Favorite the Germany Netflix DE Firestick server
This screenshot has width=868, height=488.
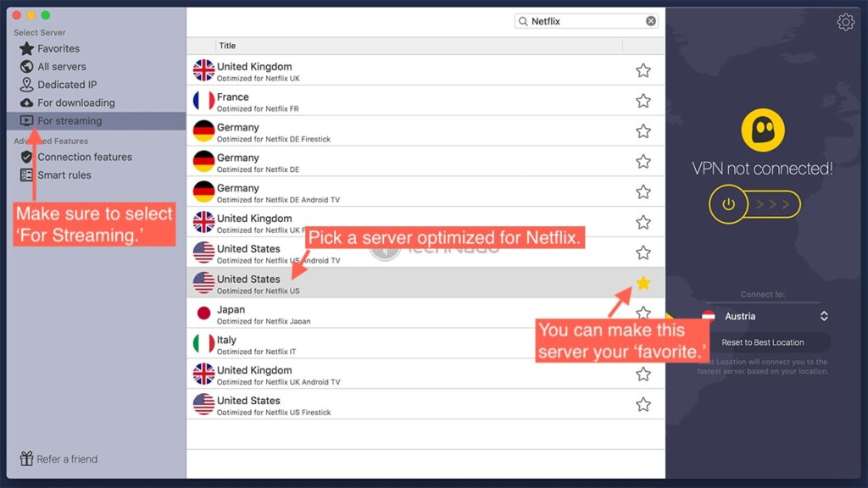643,131
